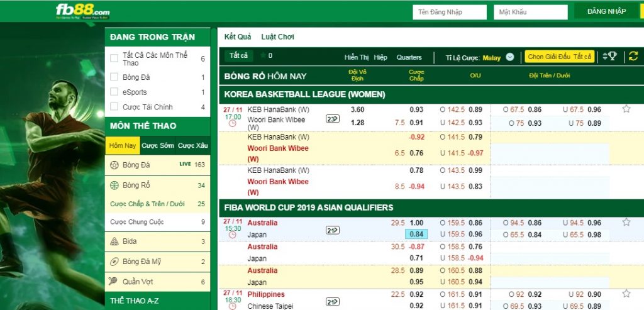Click the Bóng Đá Mỹ sport row

(x=157, y=262)
